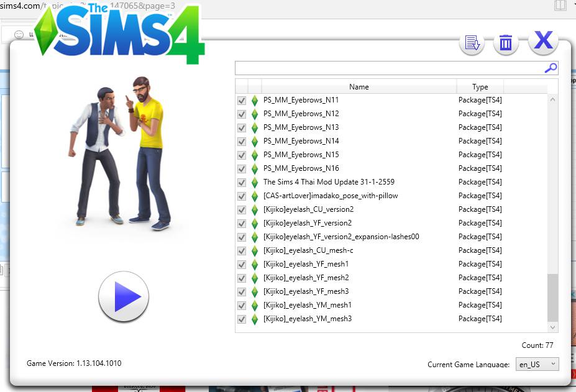Uncheck PS_MM_Eyebrows_N12 checkbox

click(x=242, y=114)
